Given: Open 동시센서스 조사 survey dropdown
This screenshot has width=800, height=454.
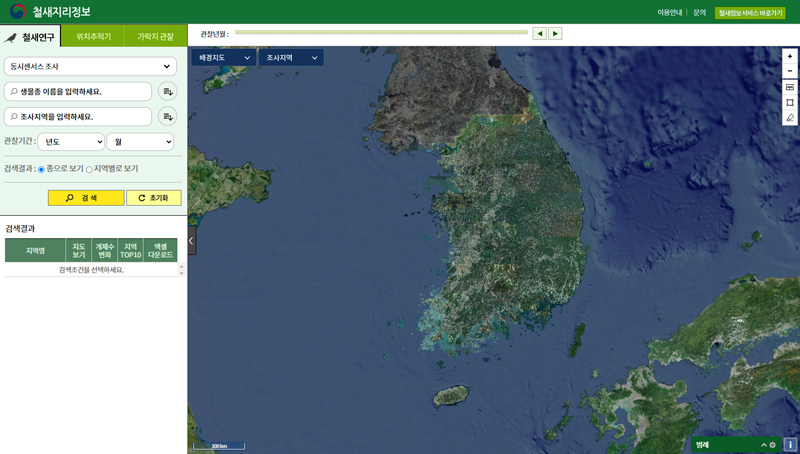Looking at the screenshot, I should (x=90, y=66).
